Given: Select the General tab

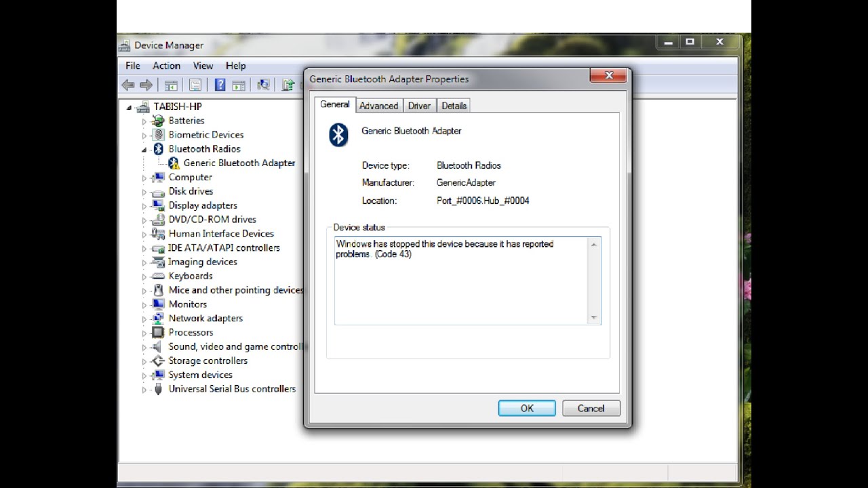Looking at the screenshot, I should coord(335,104).
